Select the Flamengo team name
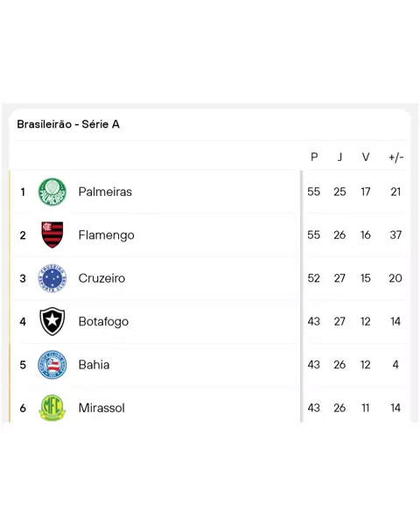 point(106,235)
